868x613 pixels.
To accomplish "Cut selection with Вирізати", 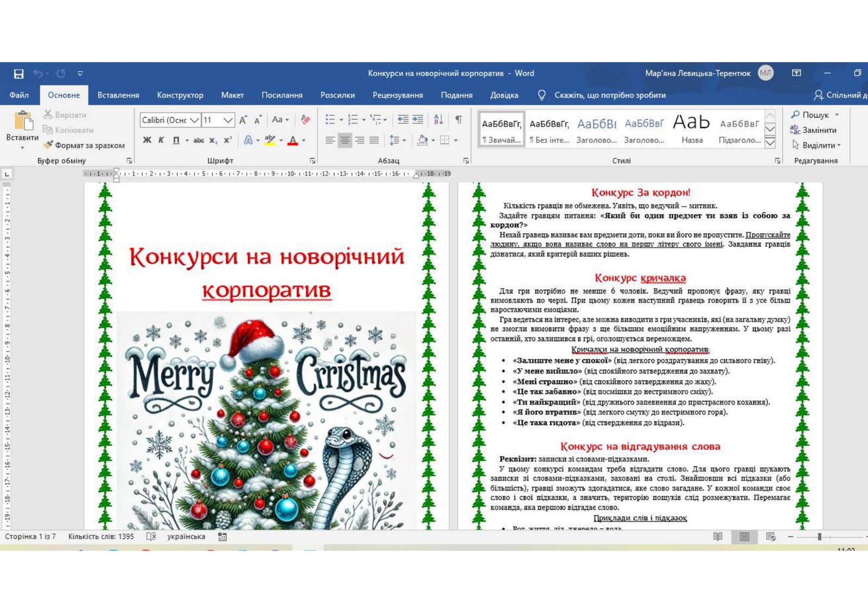I will pyautogui.click(x=65, y=115).
